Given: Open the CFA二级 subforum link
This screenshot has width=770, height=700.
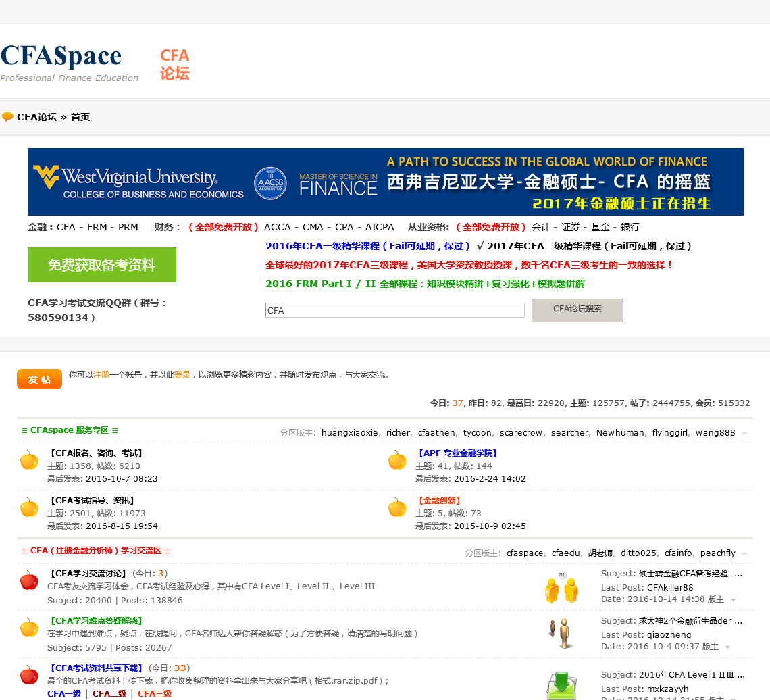Looking at the screenshot, I should [109, 694].
